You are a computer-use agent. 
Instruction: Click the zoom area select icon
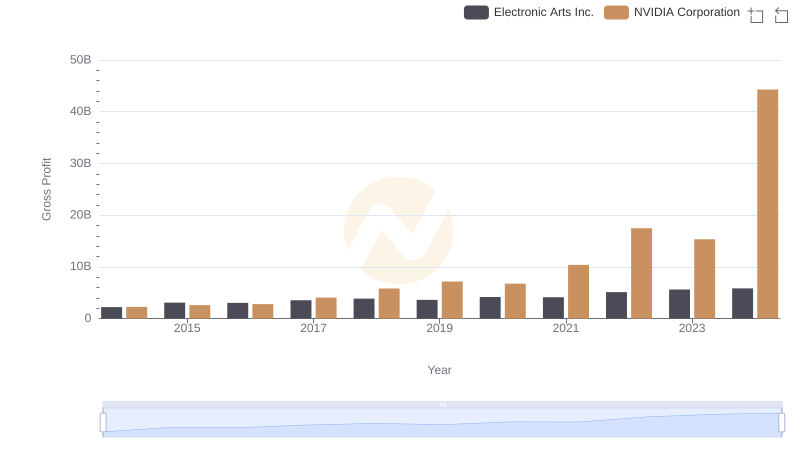(x=756, y=15)
